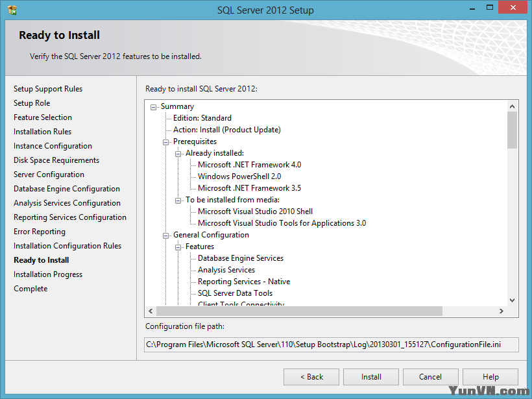Select the Installation Rules step
The width and height of the screenshot is (532, 399).
coord(42,132)
